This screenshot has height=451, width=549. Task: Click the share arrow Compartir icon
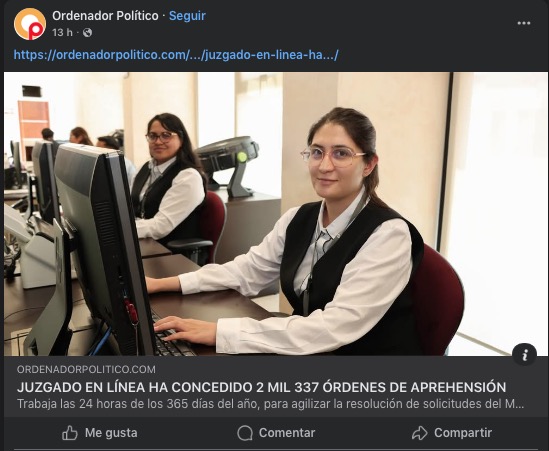(x=419, y=433)
